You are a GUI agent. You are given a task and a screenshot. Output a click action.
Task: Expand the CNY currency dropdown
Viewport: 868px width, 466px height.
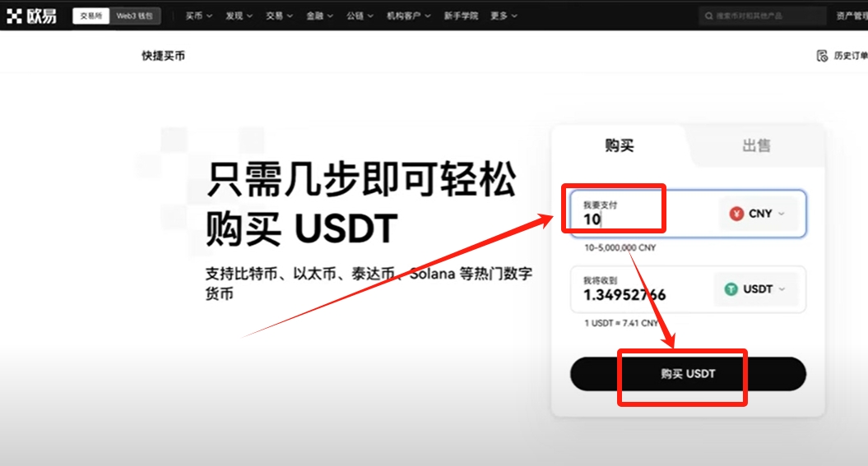pos(759,214)
